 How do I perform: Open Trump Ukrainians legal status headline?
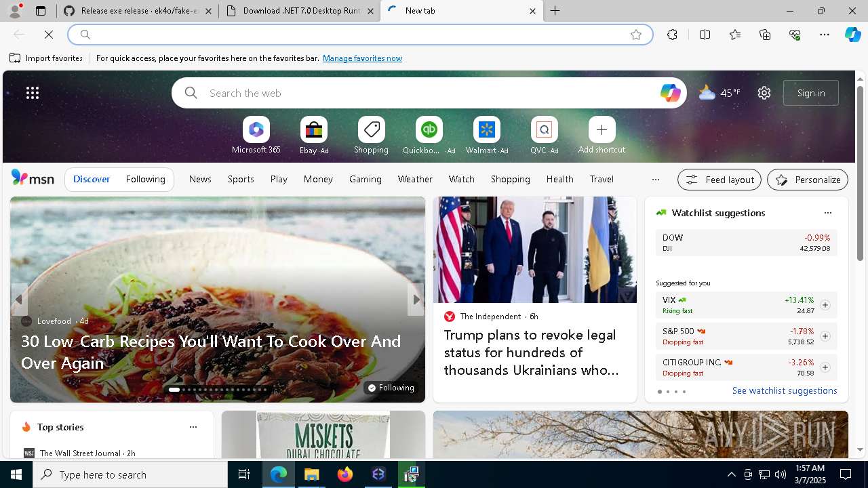(531, 352)
